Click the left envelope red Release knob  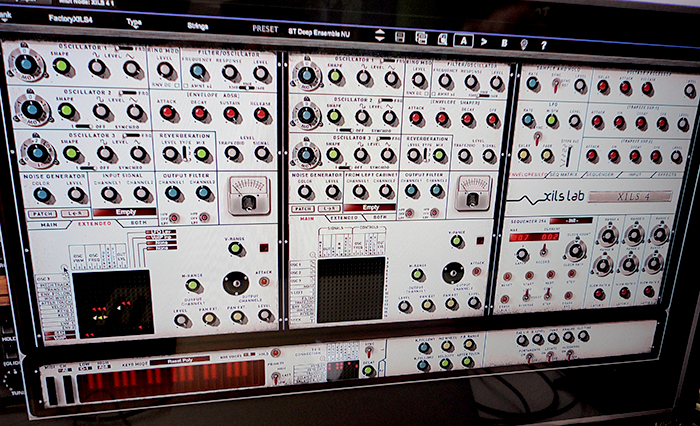262,115
